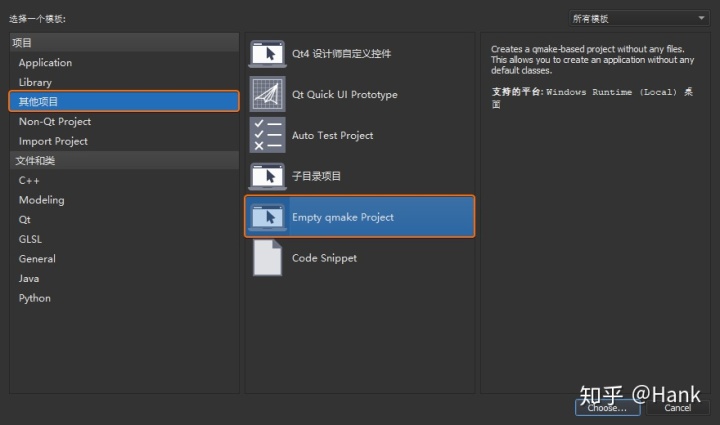
Task: Choose the Auto Test Project label
Action: [x=332, y=135]
